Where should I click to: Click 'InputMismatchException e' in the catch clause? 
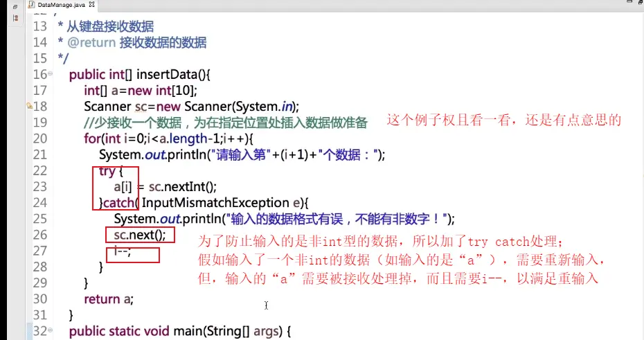point(222,203)
